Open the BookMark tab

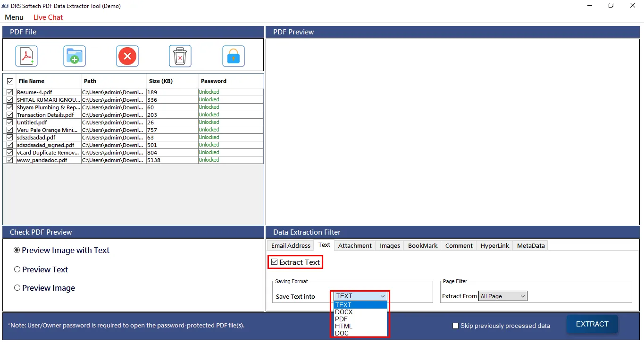[x=423, y=245]
